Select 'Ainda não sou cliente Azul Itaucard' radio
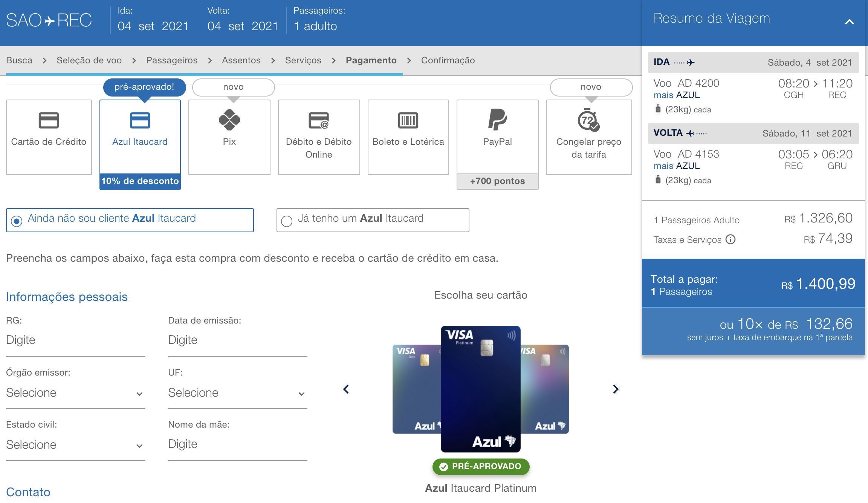The height and width of the screenshot is (503, 868). click(17, 221)
